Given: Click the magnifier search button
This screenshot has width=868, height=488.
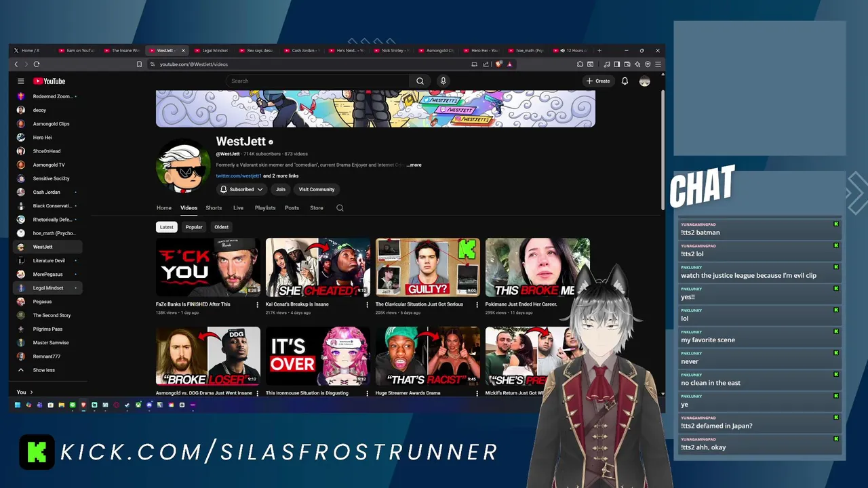Looking at the screenshot, I should 420,81.
